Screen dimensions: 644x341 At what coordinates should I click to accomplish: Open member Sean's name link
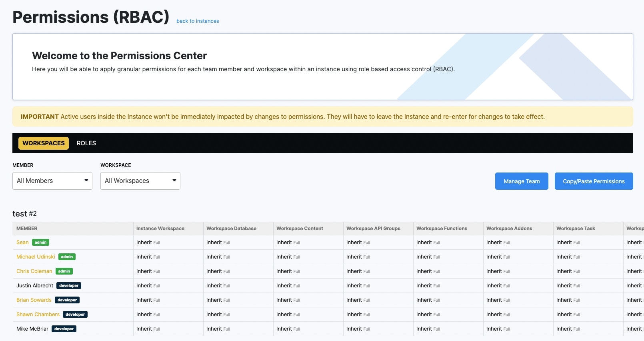[x=22, y=243]
